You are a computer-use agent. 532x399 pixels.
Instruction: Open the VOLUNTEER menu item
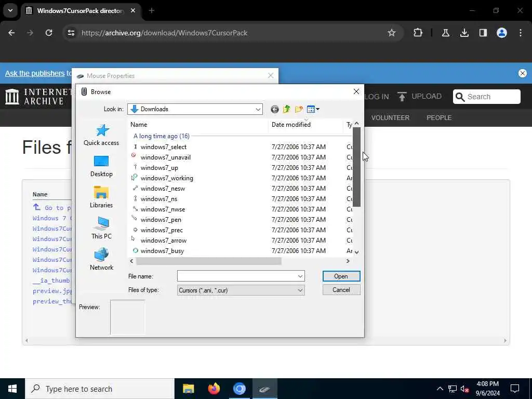390,118
